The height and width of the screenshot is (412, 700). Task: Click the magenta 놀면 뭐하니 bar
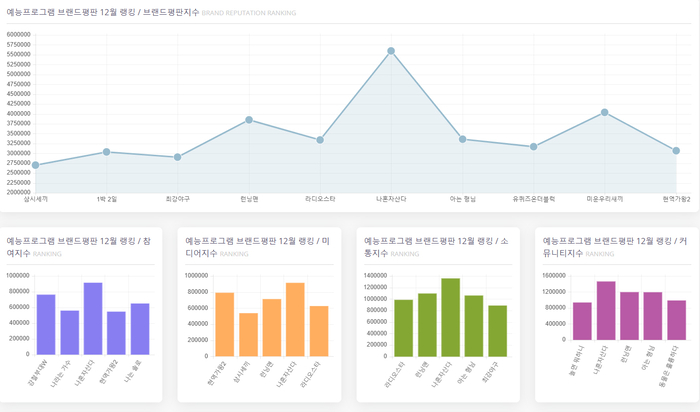(582, 321)
